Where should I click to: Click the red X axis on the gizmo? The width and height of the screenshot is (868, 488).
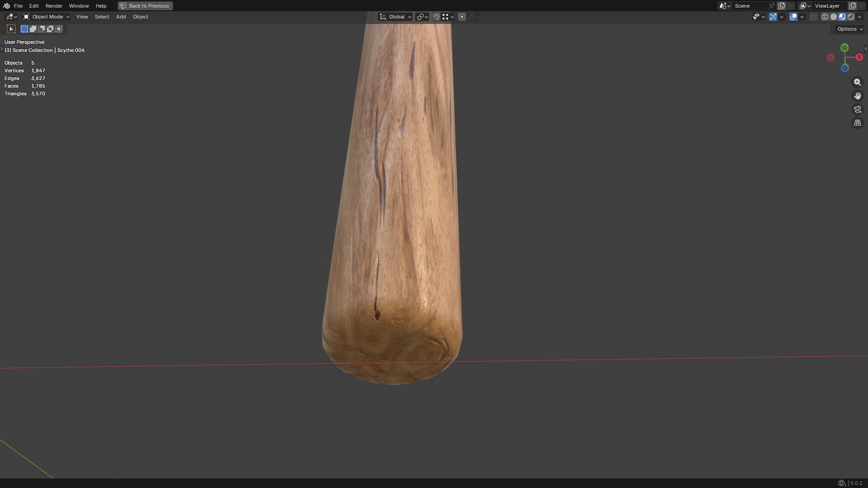tap(859, 57)
